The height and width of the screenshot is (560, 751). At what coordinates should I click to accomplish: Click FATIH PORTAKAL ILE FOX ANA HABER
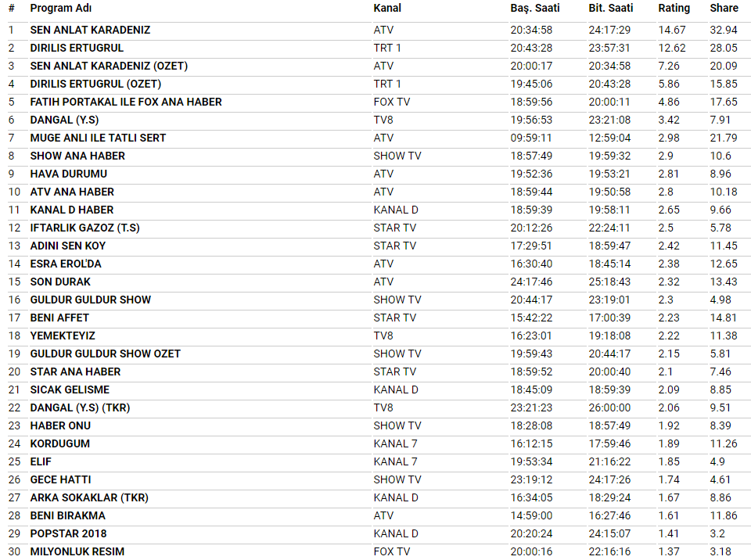pyautogui.click(x=126, y=102)
